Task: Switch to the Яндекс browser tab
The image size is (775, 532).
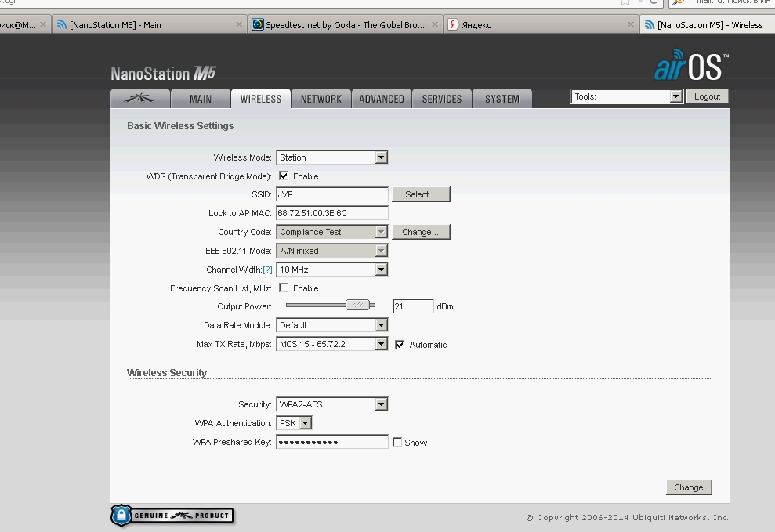Action: (540, 25)
